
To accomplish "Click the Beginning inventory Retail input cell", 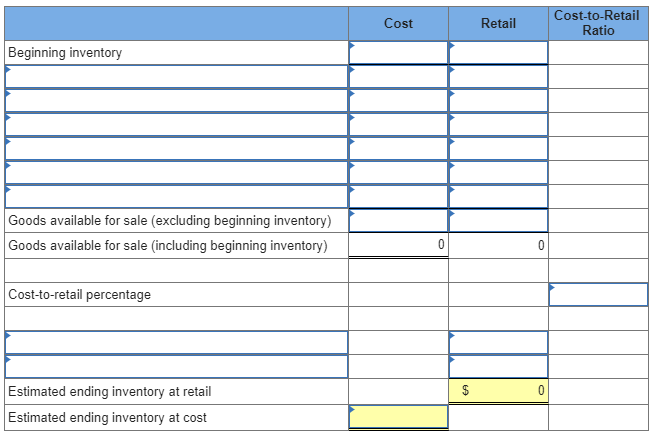I will coord(498,52).
